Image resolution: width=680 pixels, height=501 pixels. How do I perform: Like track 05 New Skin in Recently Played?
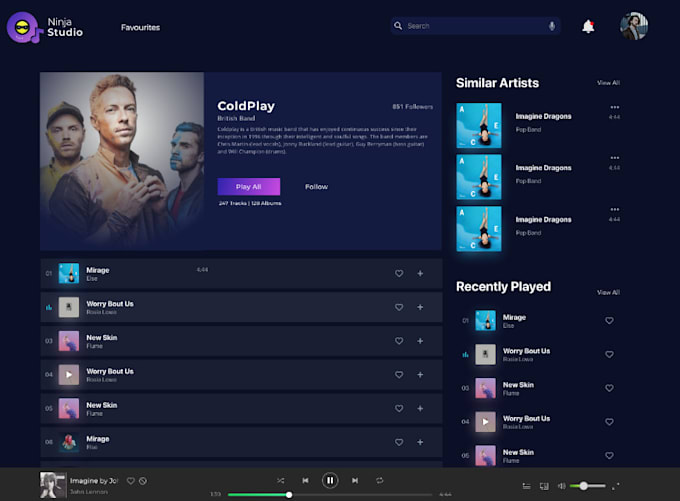pos(609,455)
